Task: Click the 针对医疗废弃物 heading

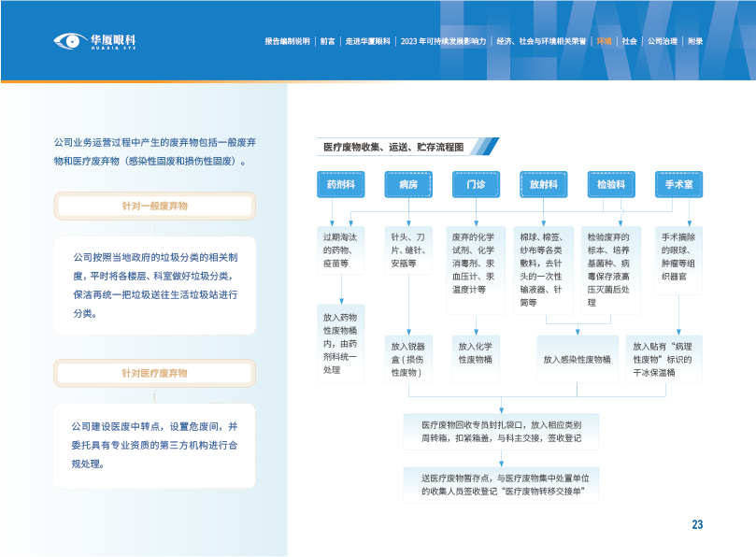Action: point(154,373)
